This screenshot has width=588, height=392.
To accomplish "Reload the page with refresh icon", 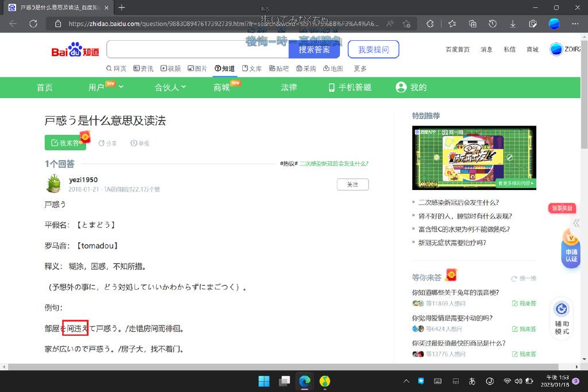I will (33, 24).
